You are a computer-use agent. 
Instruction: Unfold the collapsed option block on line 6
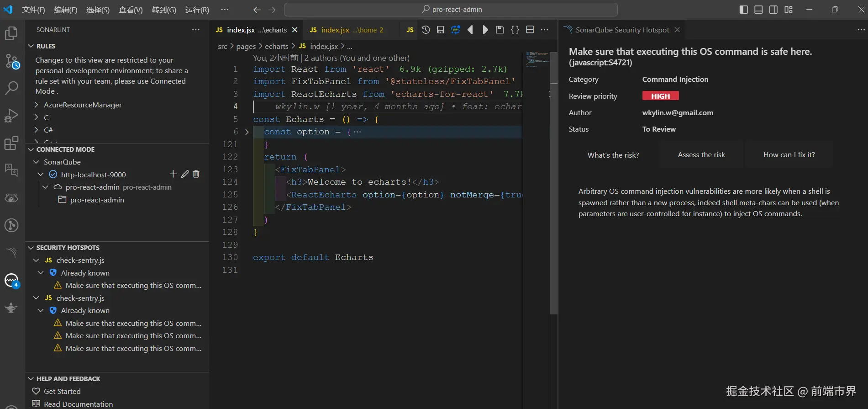coord(247,132)
